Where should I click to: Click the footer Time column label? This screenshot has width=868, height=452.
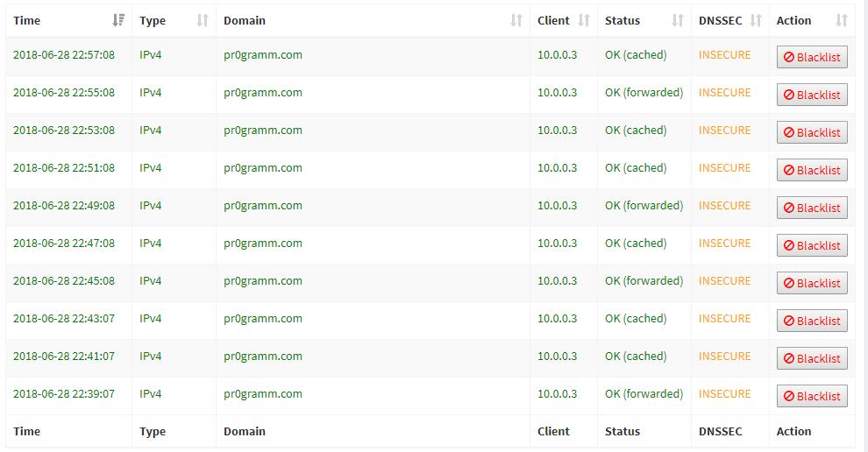26,431
